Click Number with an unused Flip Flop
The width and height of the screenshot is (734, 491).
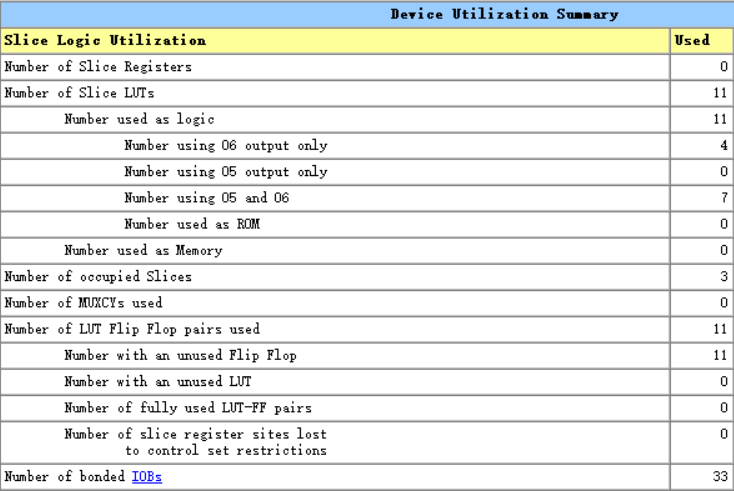pos(367,355)
